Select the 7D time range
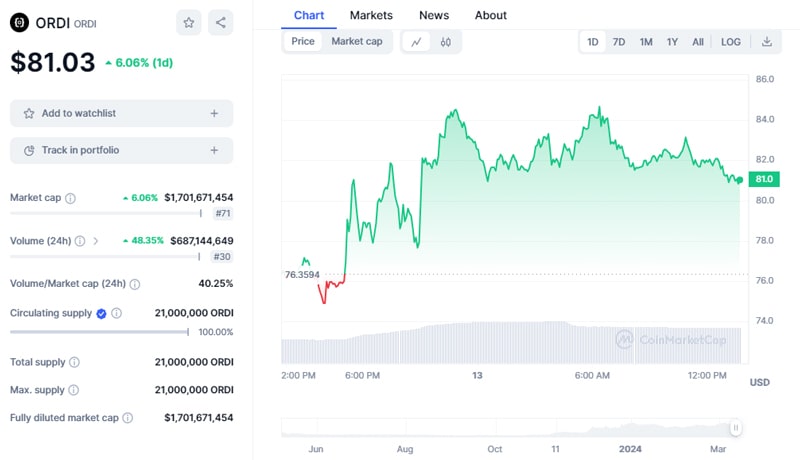 point(619,42)
